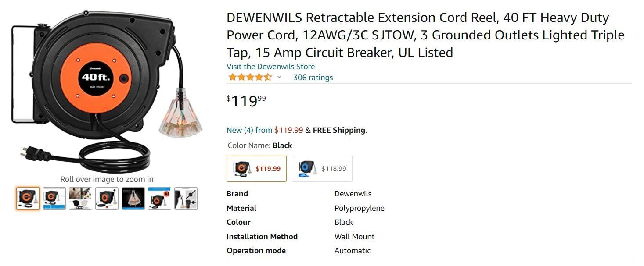The image size is (644, 266).
Task: Show the second thumbnail with blue banner
Action: [54, 199]
